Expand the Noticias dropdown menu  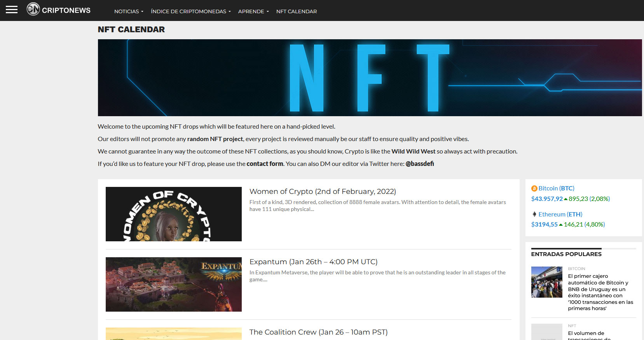129,12
